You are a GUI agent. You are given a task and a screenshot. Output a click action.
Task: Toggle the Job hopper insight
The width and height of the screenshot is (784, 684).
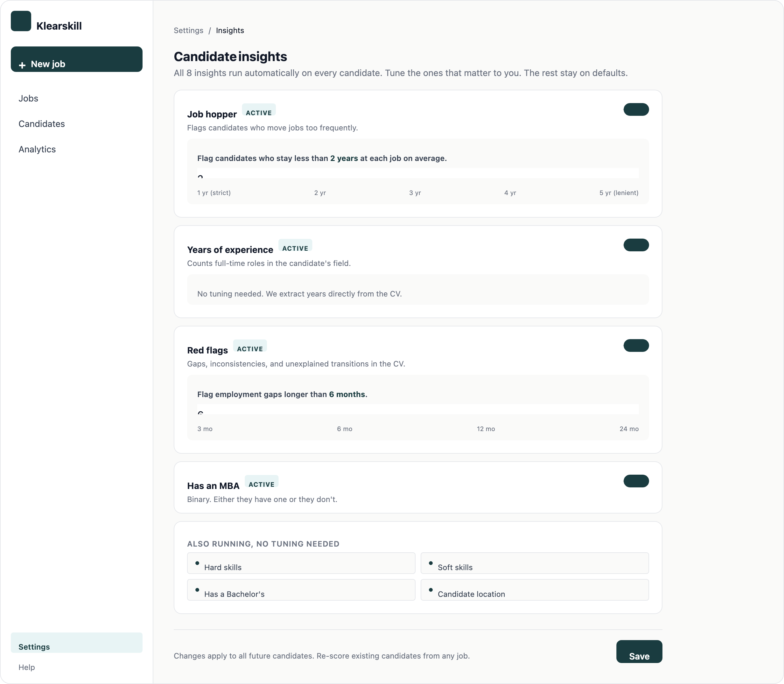(x=636, y=109)
